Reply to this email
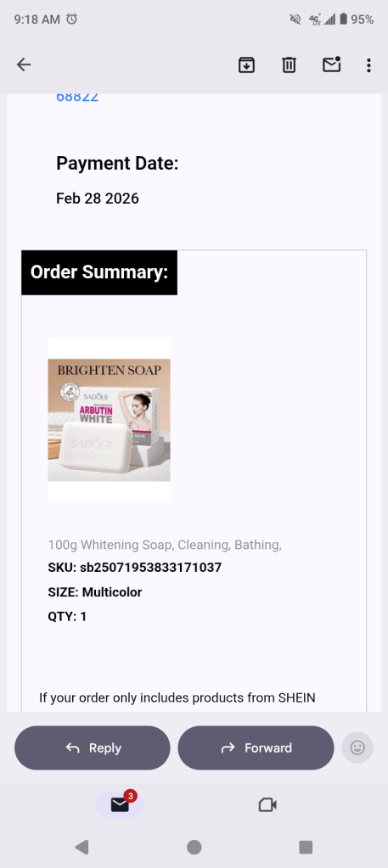Image resolution: width=388 pixels, height=868 pixels. (92, 748)
